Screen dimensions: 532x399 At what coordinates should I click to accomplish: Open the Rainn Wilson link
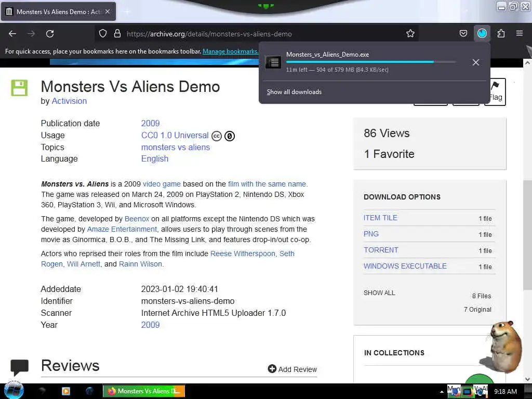[x=140, y=264]
